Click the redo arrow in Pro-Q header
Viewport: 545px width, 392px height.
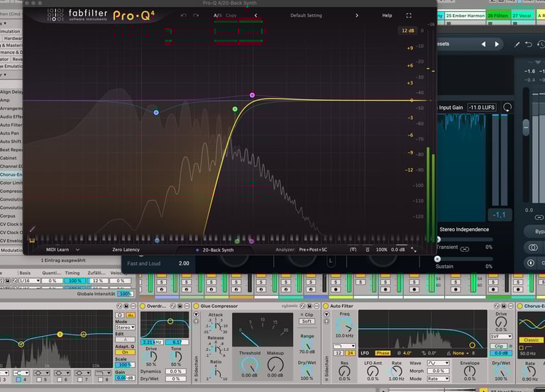pyautogui.click(x=196, y=15)
